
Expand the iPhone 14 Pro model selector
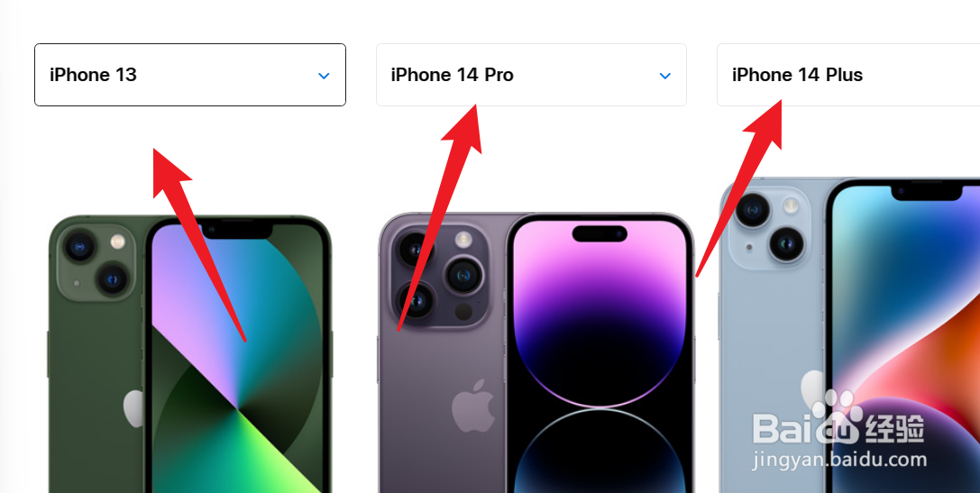531,75
